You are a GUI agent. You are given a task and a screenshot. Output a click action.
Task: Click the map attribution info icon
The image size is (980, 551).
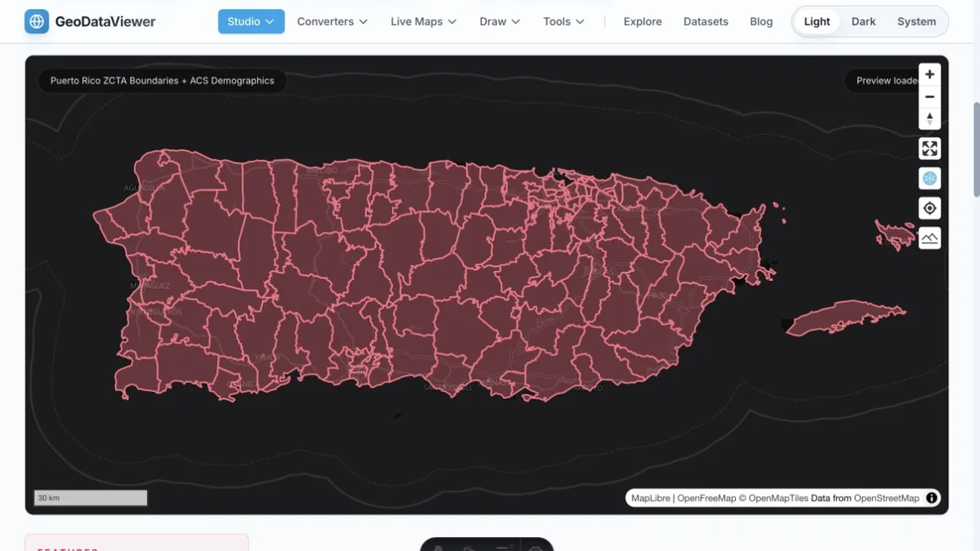click(x=932, y=498)
